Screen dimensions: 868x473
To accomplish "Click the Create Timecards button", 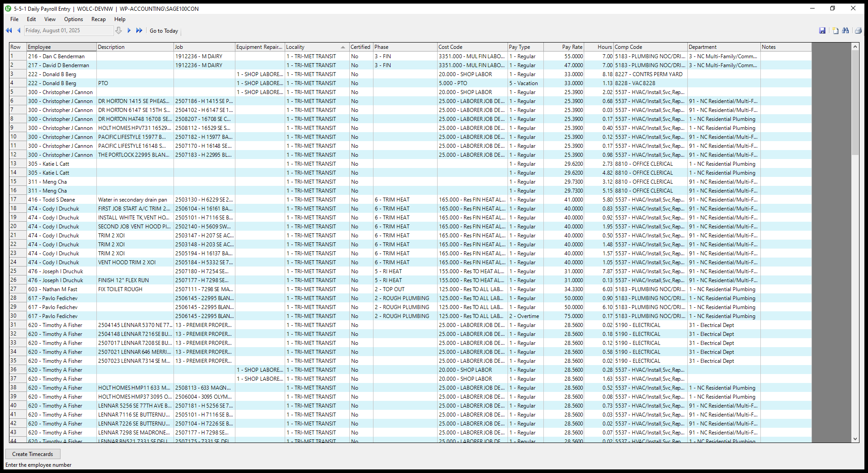I will click(x=33, y=454).
